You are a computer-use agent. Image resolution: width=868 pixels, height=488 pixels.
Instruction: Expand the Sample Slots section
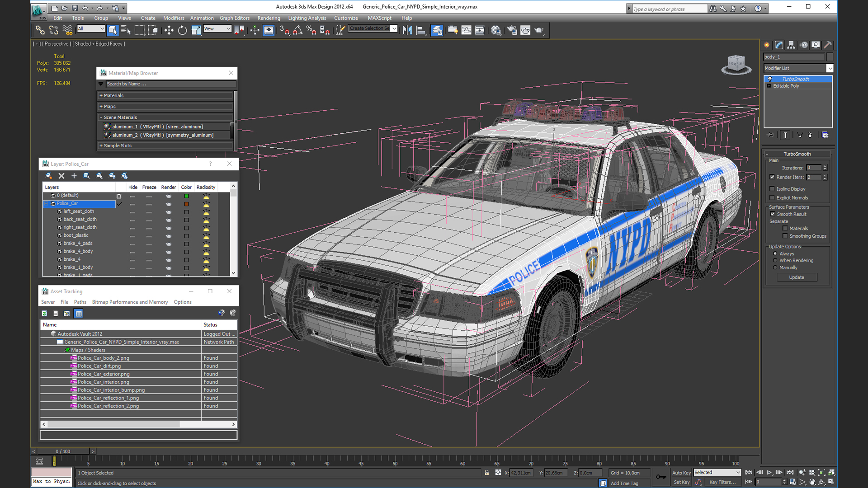coord(118,145)
